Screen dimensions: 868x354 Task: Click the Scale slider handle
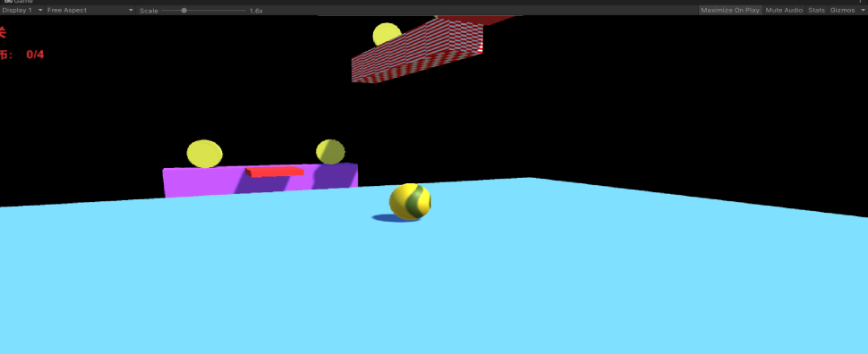[183, 11]
